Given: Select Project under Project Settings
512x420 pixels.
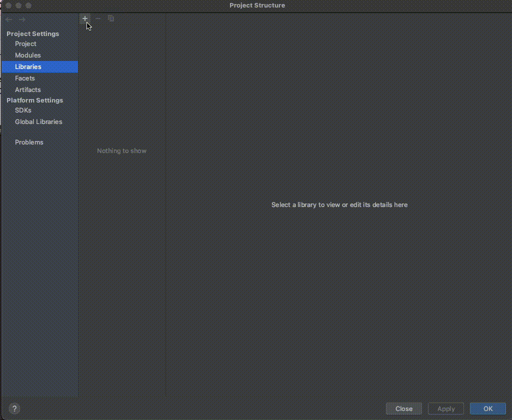Looking at the screenshot, I should pos(25,44).
